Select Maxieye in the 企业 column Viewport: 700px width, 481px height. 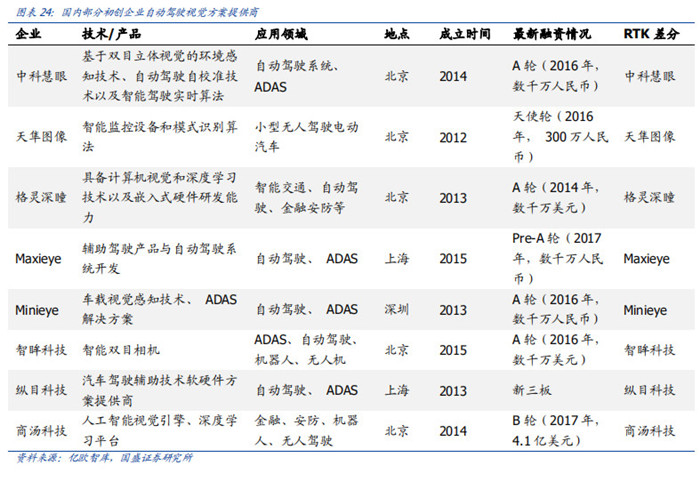tap(38, 259)
